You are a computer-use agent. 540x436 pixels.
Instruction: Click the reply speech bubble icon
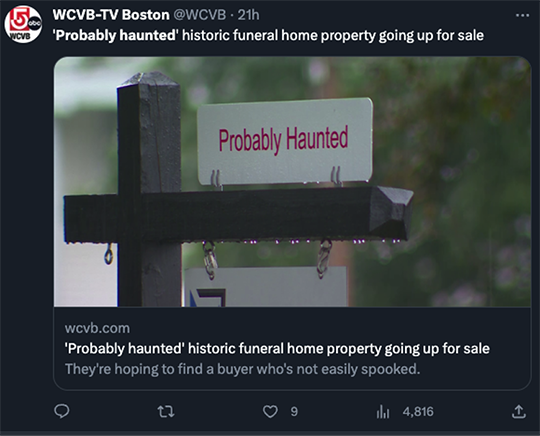tap(62, 411)
